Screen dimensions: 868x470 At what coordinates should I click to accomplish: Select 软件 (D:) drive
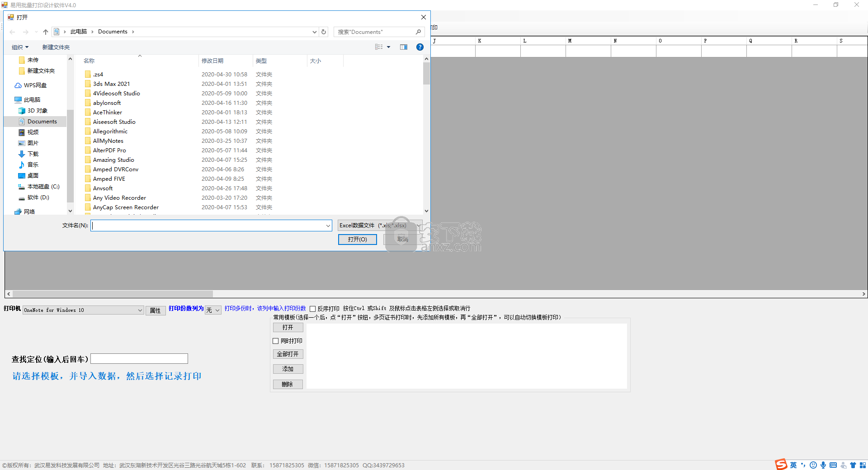tap(34, 197)
